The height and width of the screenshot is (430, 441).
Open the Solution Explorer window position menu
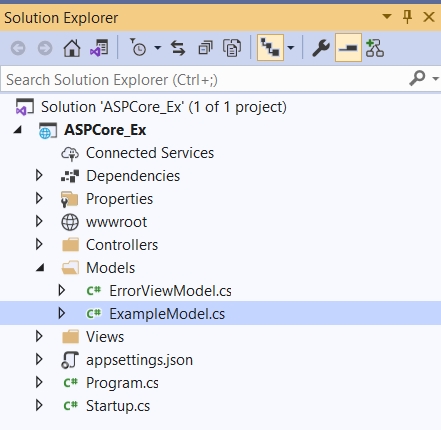[387, 16]
